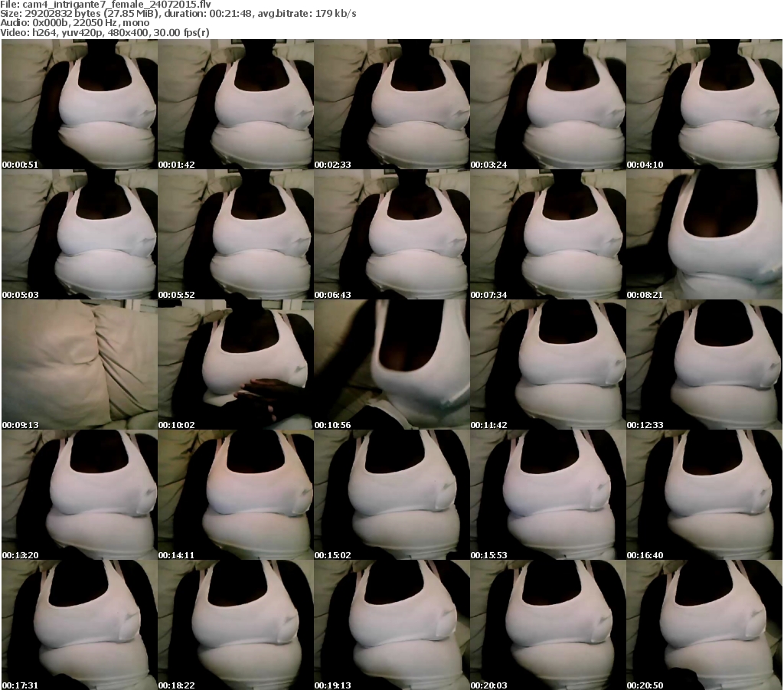Screen dimensions: 784x690
Task: Pick the frame at 00:04:10
Action: coord(704,104)
